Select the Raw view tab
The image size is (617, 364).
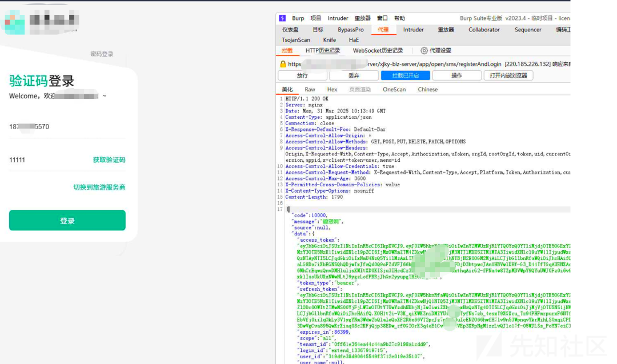pyautogui.click(x=310, y=90)
